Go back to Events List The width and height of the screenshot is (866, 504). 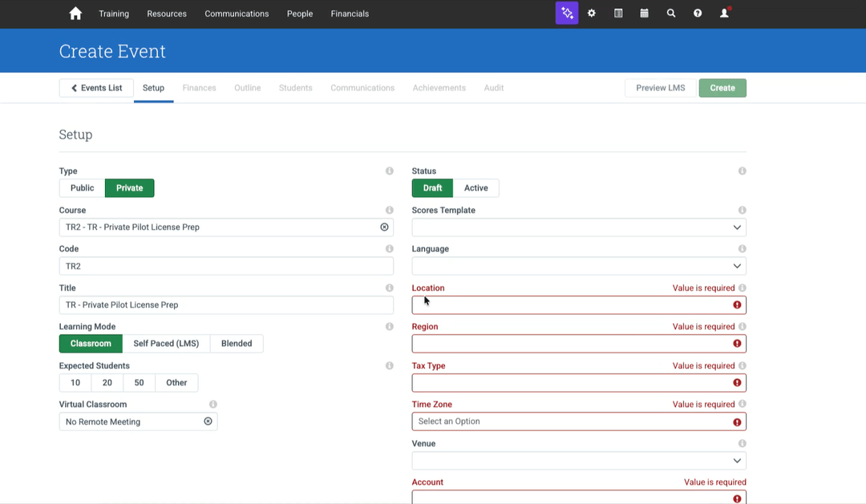pos(97,88)
